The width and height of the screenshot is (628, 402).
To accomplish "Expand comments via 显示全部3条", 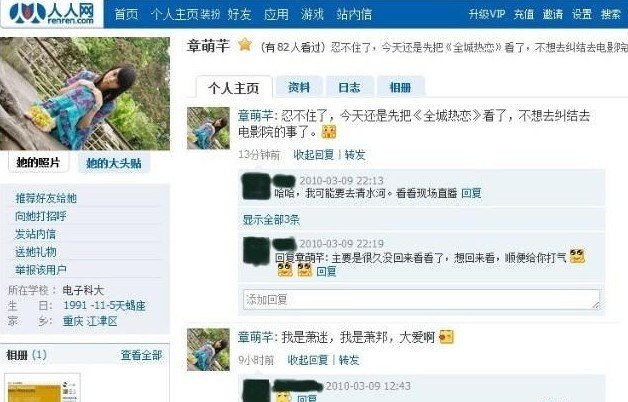I will click(x=271, y=219).
